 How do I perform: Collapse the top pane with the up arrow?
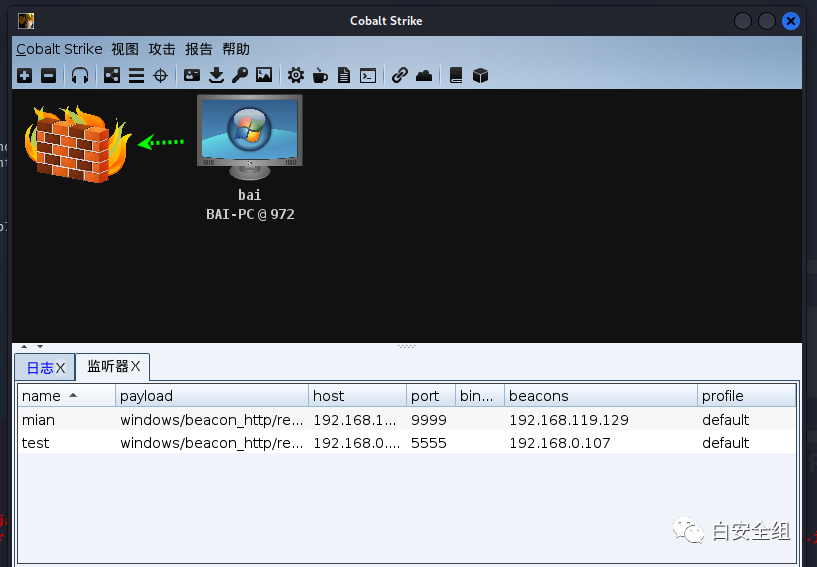point(24,346)
